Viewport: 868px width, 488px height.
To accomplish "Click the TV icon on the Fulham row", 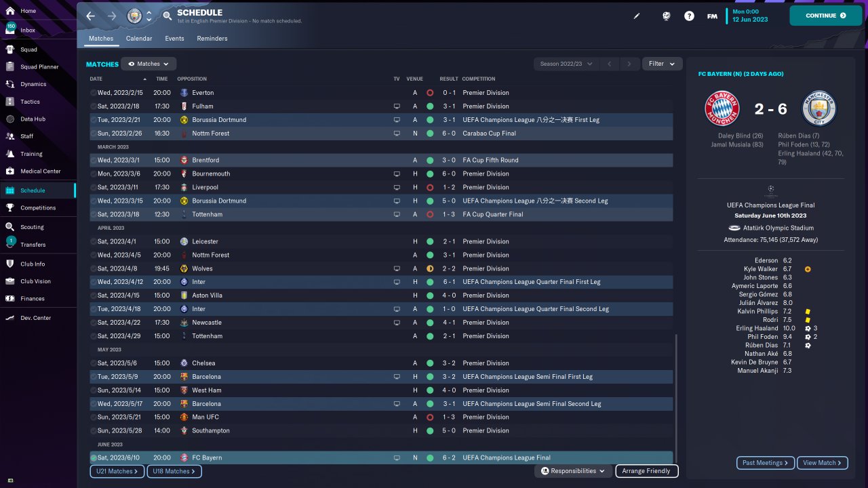I will pyautogui.click(x=397, y=106).
